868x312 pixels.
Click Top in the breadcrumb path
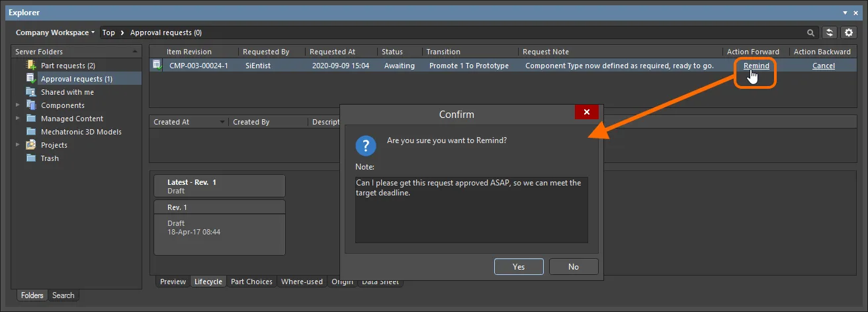(108, 32)
